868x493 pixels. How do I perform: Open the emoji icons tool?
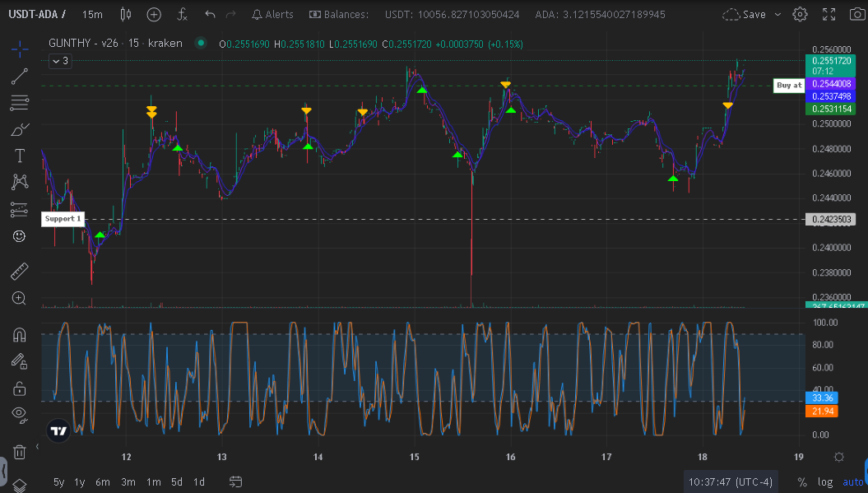[20, 236]
